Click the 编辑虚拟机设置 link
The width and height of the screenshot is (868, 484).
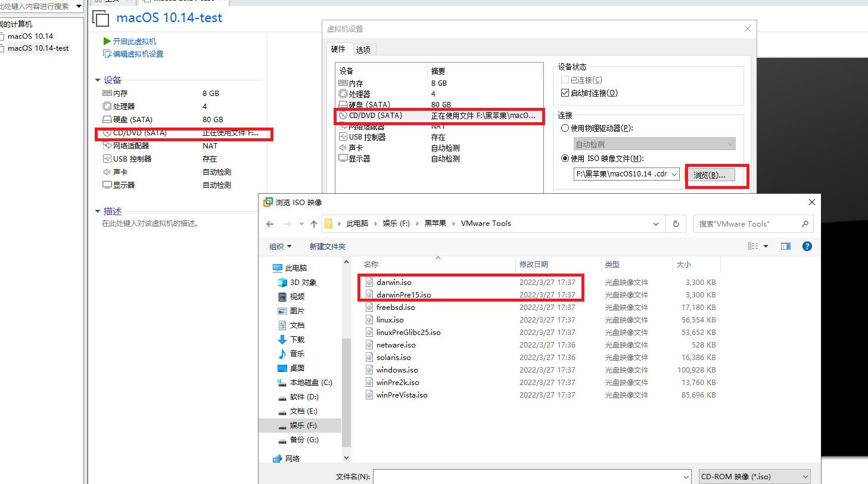coord(138,54)
